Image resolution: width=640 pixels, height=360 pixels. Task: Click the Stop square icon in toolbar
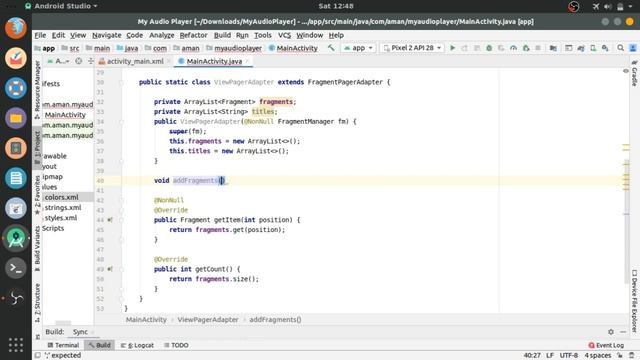538,48
